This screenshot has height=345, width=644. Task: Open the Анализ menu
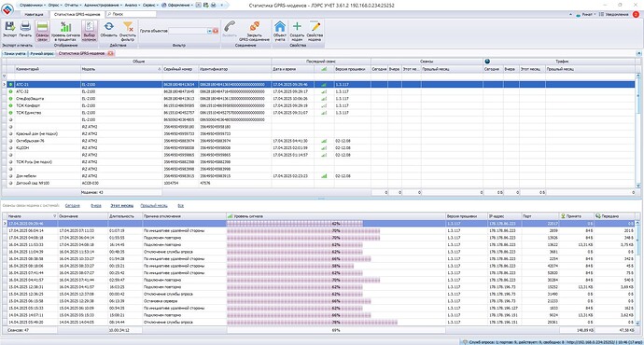pos(133,6)
